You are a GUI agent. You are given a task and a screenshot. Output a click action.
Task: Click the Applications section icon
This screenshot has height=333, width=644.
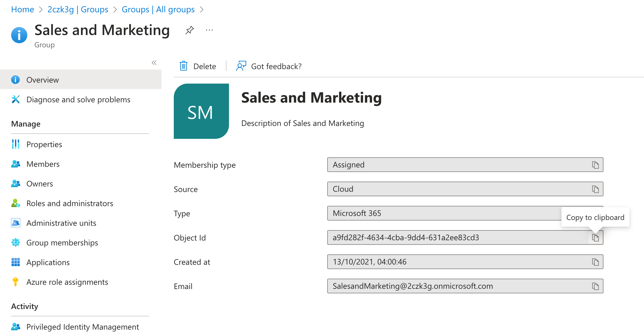pos(14,262)
